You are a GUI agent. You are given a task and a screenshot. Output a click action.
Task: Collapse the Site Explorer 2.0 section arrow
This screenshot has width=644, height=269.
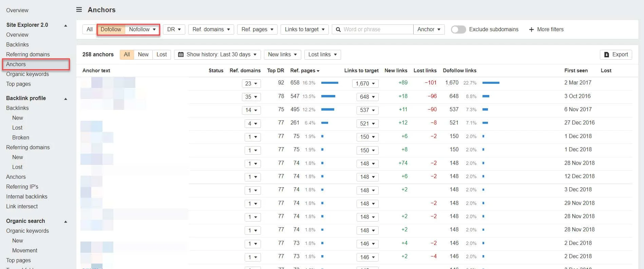click(x=65, y=25)
